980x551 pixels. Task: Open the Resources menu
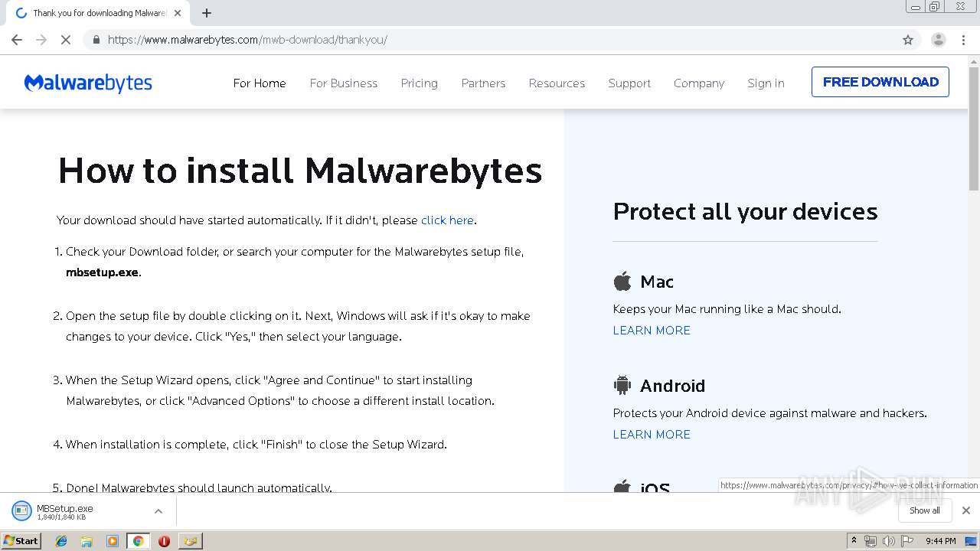click(557, 83)
